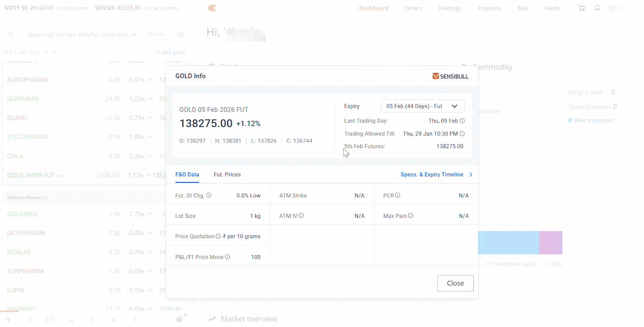Click info icon next to ATM IV
The image size is (644, 327).
click(301, 216)
